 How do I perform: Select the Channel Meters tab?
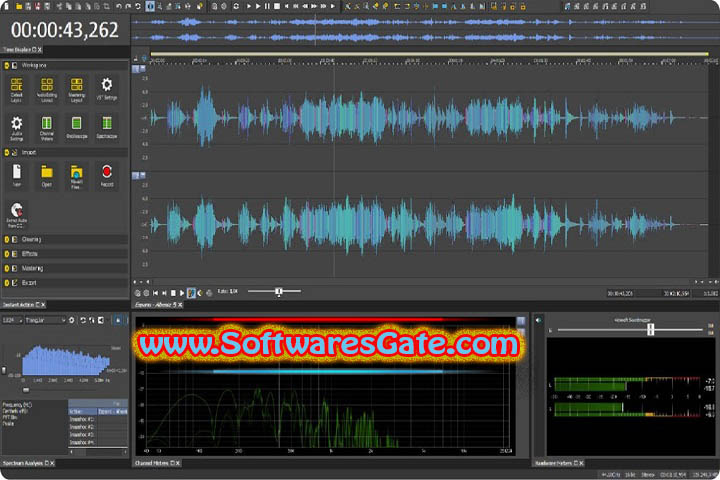click(x=157, y=463)
